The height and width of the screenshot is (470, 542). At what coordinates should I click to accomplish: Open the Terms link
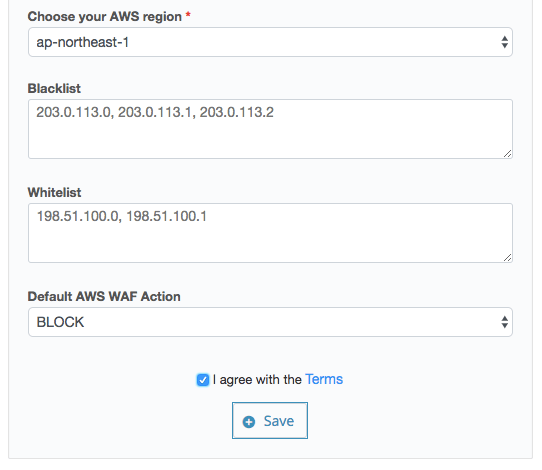324,379
